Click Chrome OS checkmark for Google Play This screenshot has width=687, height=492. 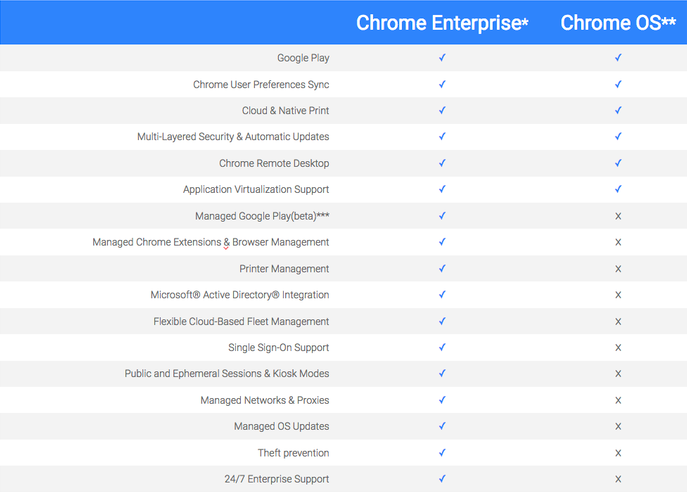pos(618,58)
